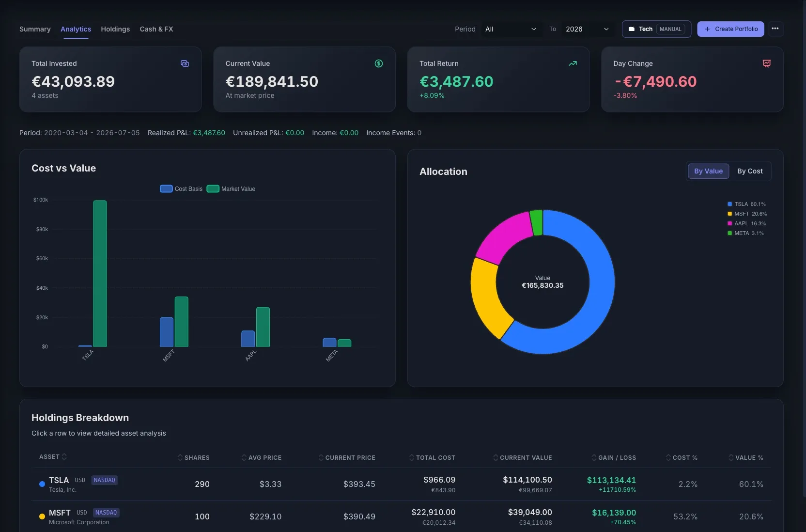Image resolution: width=806 pixels, height=532 pixels.
Task: Open the To year 2026 dropdown
Action: coord(587,29)
